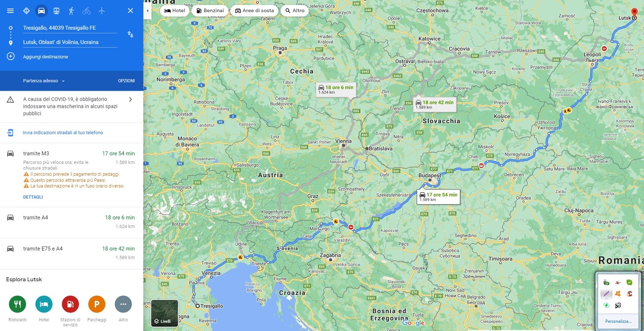This screenshot has width=644, height=331.
Task: Select public transit travel mode icon
Action: coord(56,11)
